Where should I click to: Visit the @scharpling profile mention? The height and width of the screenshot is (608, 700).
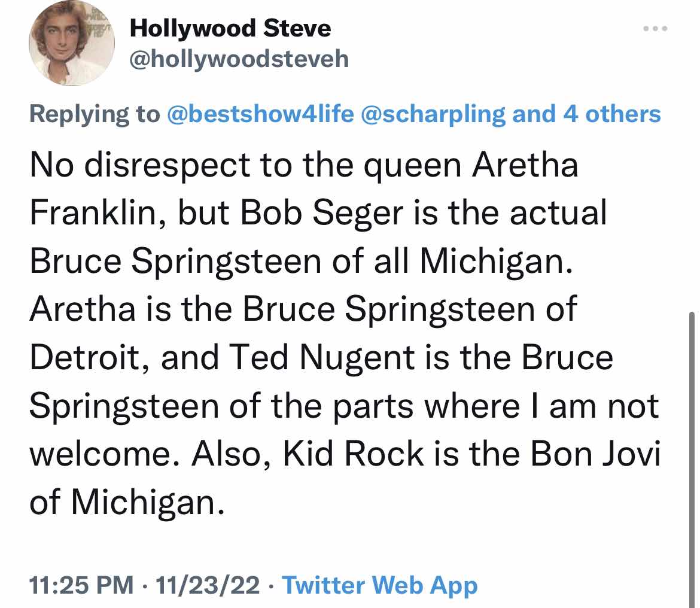tap(434, 113)
